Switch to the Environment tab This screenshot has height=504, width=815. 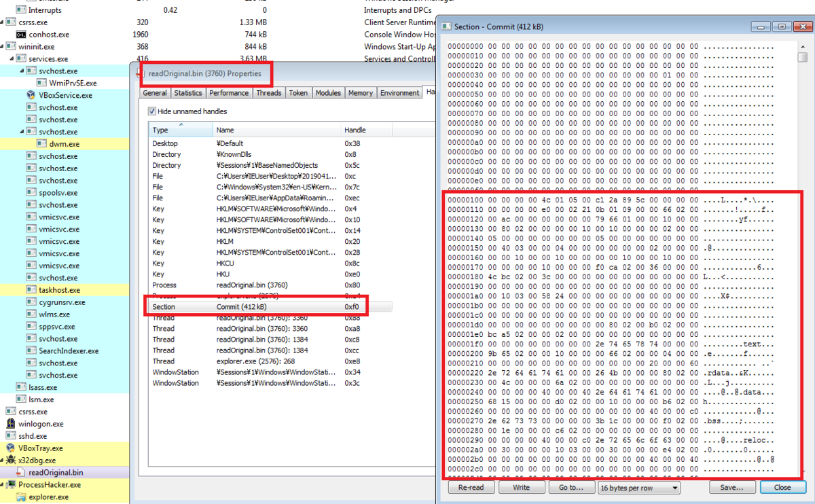(x=399, y=92)
